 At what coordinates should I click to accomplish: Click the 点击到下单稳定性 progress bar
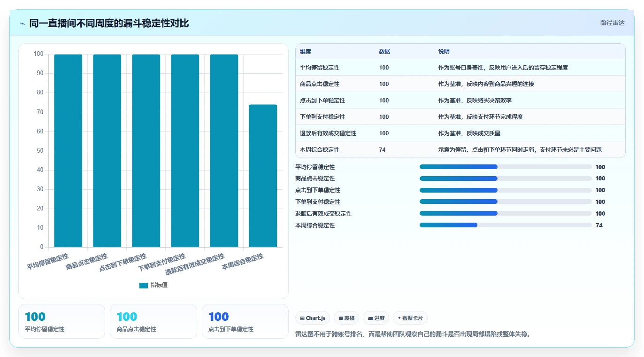[x=506, y=190]
